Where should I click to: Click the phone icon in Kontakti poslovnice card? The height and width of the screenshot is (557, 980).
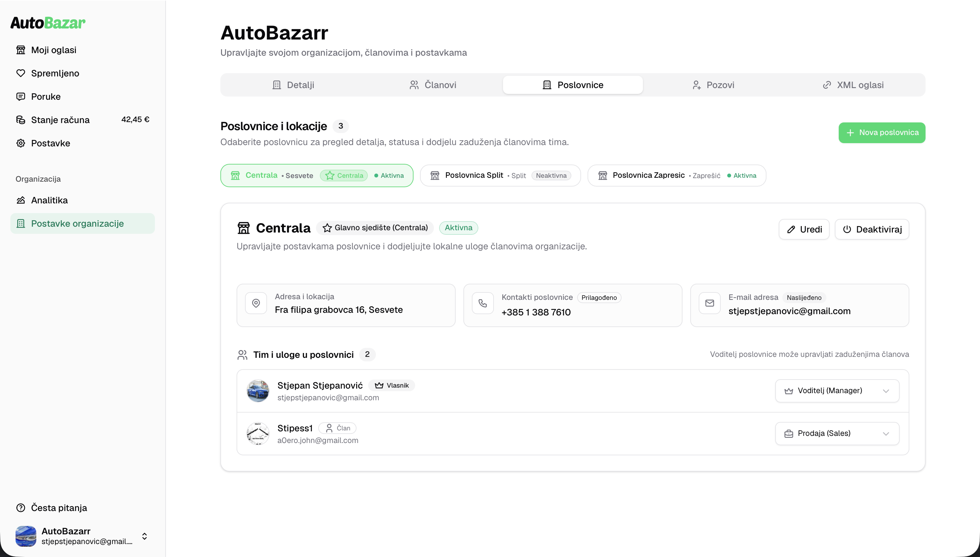tap(483, 303)
